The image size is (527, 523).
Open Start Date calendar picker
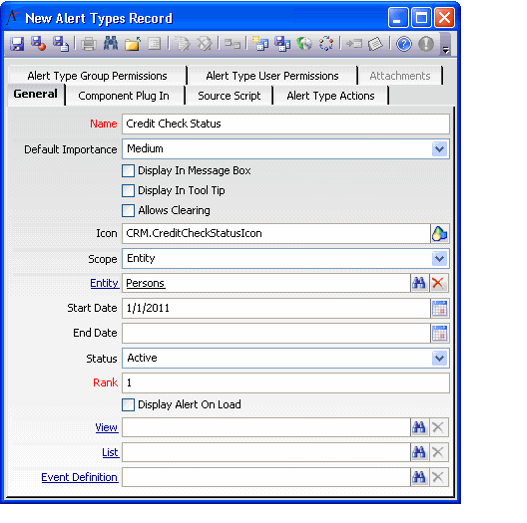[440, 308]
